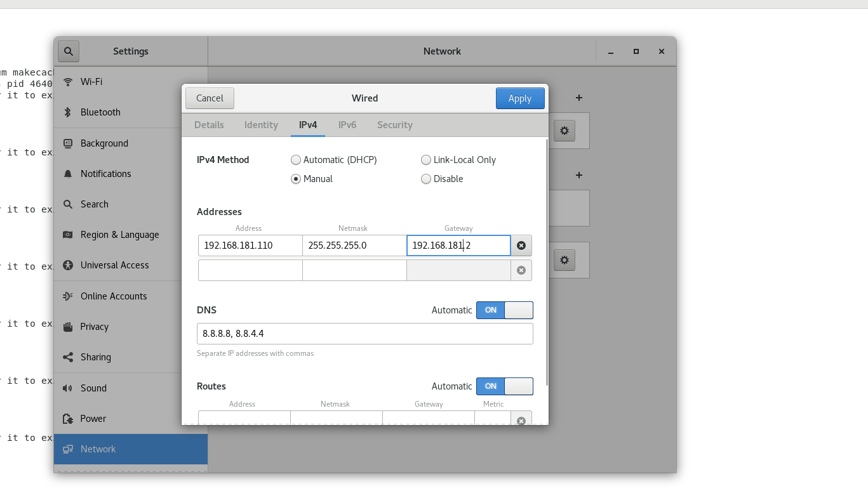Click the remove icon on the empty address row
Image resolution: width=868 pixels, height=498 pixels.
(521, 270)
